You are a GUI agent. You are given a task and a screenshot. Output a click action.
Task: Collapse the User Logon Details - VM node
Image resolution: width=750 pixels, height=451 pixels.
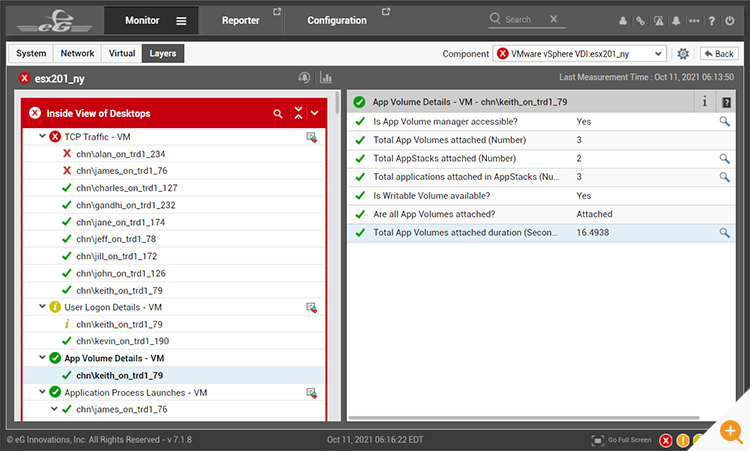click(x=42, y=307)
